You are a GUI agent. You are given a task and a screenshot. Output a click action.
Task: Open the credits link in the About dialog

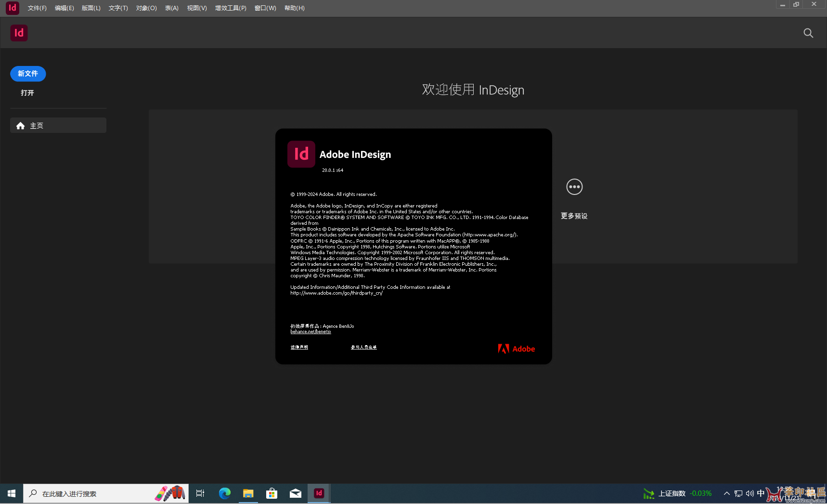click(x=364, y=347)
